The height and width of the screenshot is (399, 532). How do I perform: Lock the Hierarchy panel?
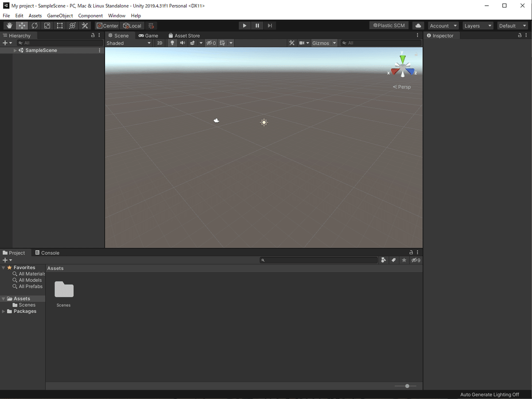(93, 35)
